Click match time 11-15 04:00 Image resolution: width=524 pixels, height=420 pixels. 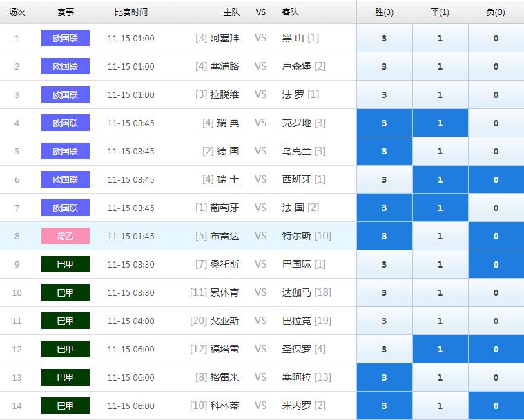pos(131,321)
